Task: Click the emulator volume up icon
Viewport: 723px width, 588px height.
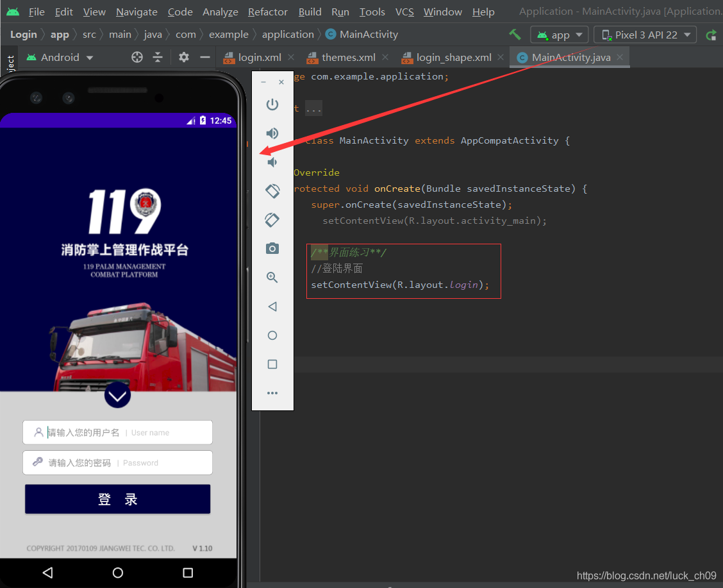Action: point(272,133)
